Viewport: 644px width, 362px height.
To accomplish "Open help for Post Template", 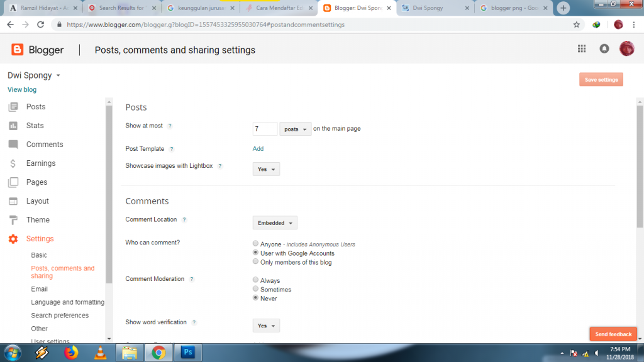I will click(x=172, y=149).
